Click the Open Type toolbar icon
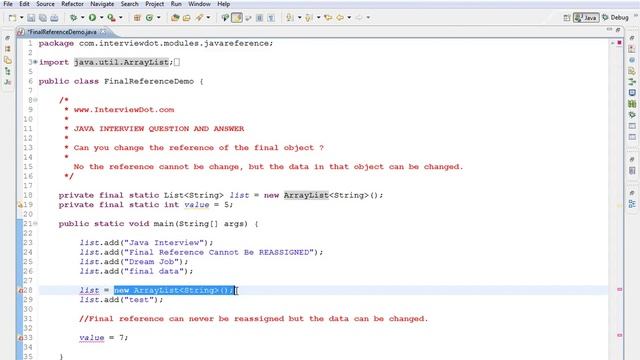Image resolution: width=640 pixels, height=360 pixels. click(175, 18)
